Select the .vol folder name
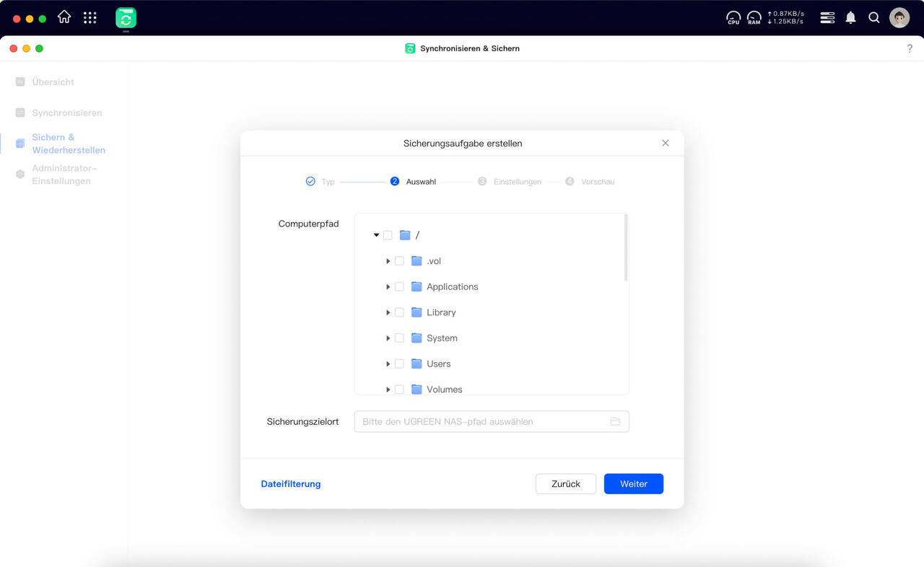 (434, 261)
